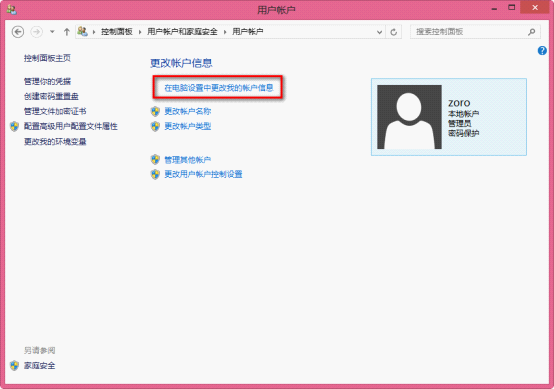Open 家庭安全 link at the bottom
This screenshot has width=554, height=389.
click(40, 366)
